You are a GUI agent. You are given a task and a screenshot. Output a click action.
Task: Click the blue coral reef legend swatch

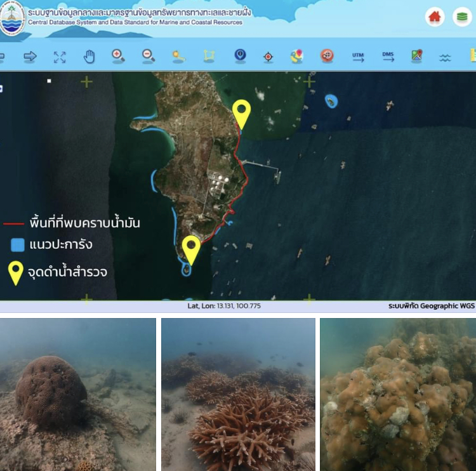click(x=18, y=245)
